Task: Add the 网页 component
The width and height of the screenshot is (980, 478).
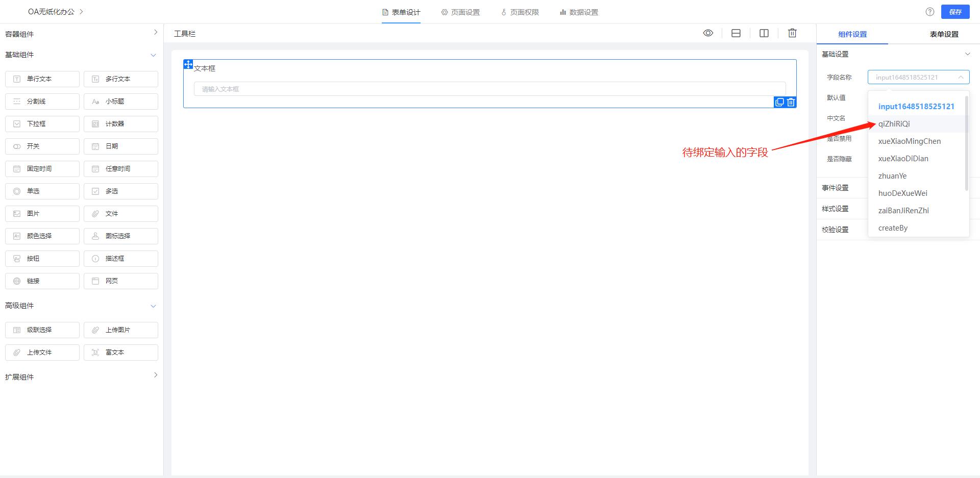Action: 121,281
